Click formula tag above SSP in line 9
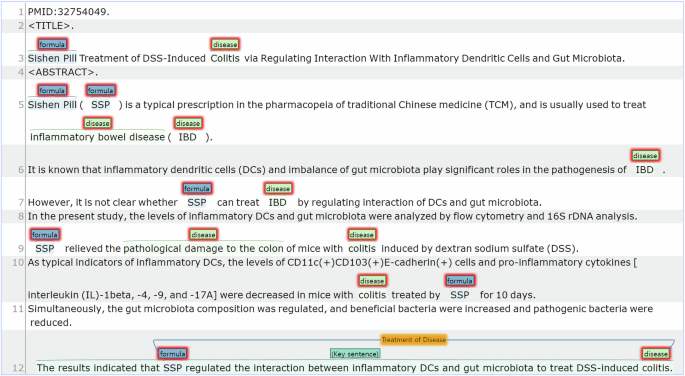The image size is (685, 376). point(45,235)
